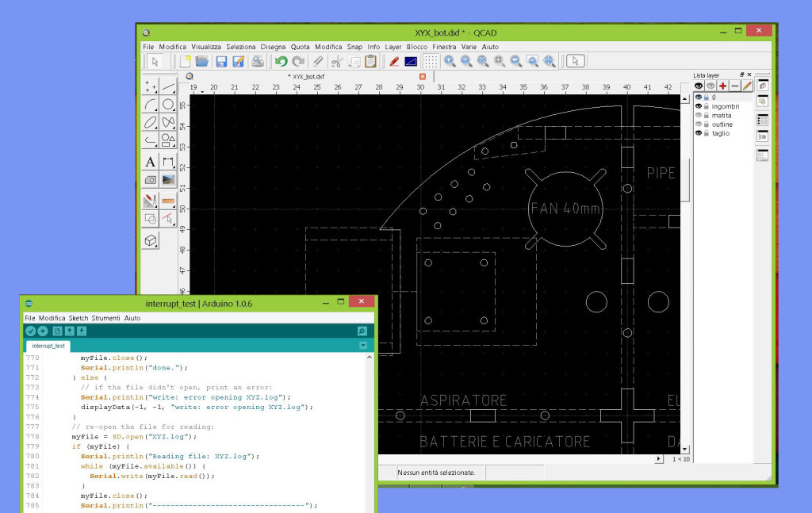Close the XYX_bot.dxf document tab
The image size is (812, 513).
pyautogui.click(x=423, y=77)
